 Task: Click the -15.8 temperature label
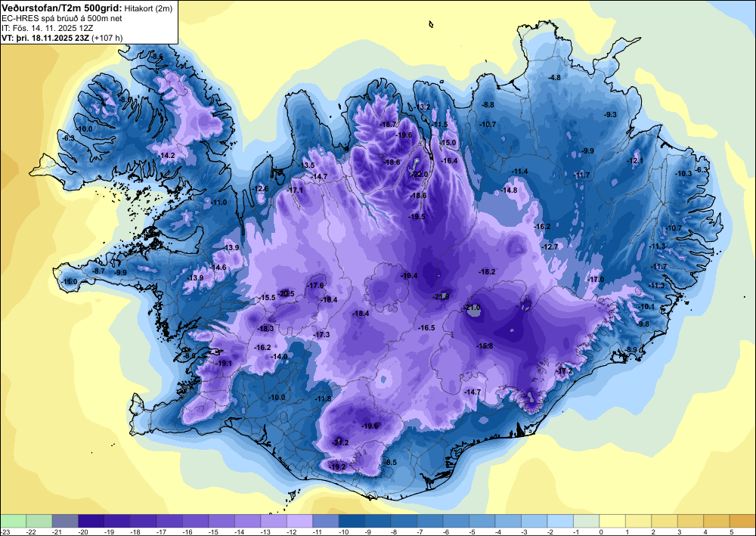click(x=485, y=346)
